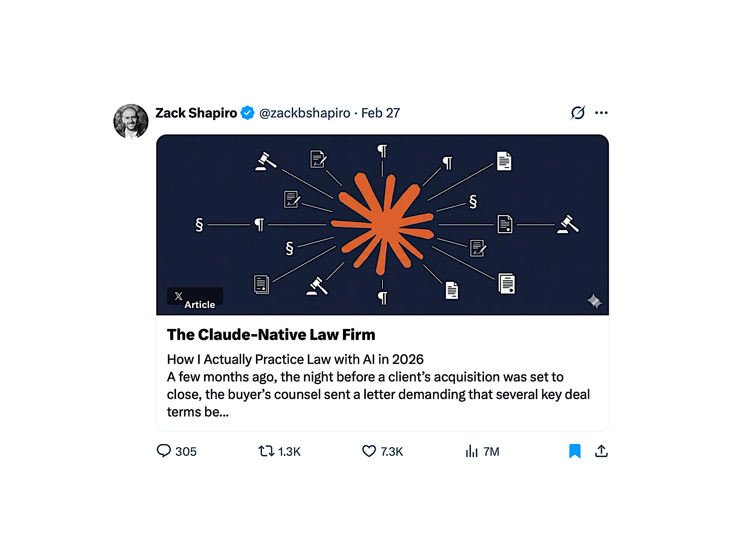Click the 305 replies count
756x547 pixels.
tap(186, 451)
